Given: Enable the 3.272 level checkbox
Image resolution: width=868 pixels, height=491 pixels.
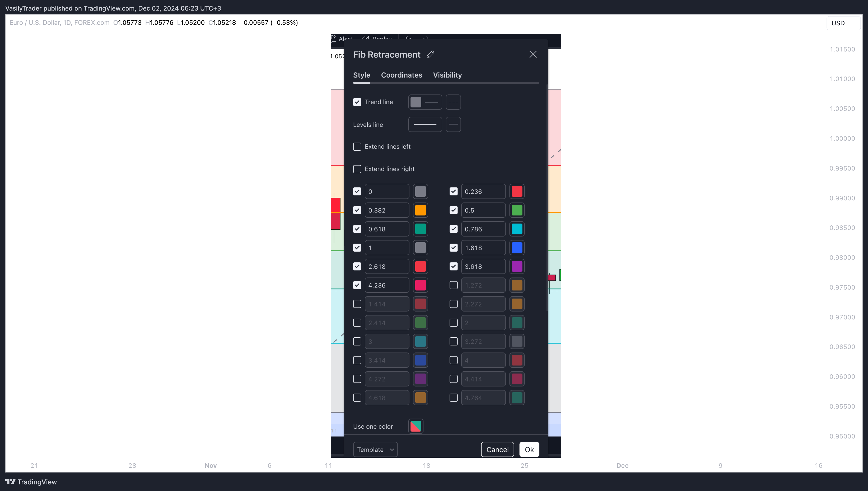Looking at the screenshot, I should pos(453,342).
